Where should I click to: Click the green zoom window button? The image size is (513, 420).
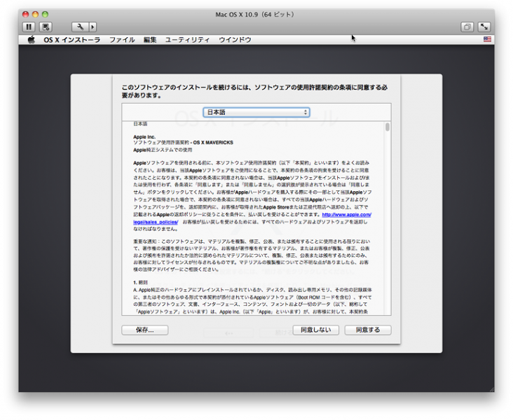(x=46, y=14)
